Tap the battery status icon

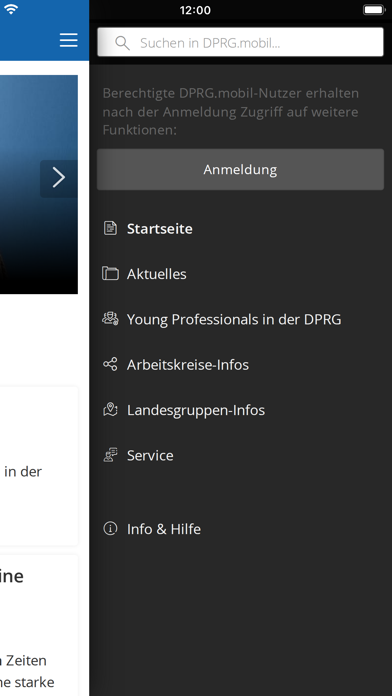pyautogui.click(x=374, y=10)
